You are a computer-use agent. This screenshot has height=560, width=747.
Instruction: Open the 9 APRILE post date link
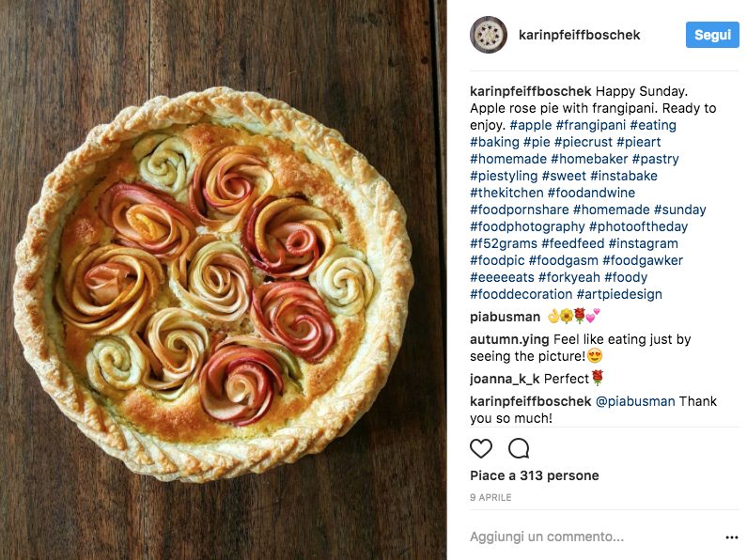(x=490, y=498)
